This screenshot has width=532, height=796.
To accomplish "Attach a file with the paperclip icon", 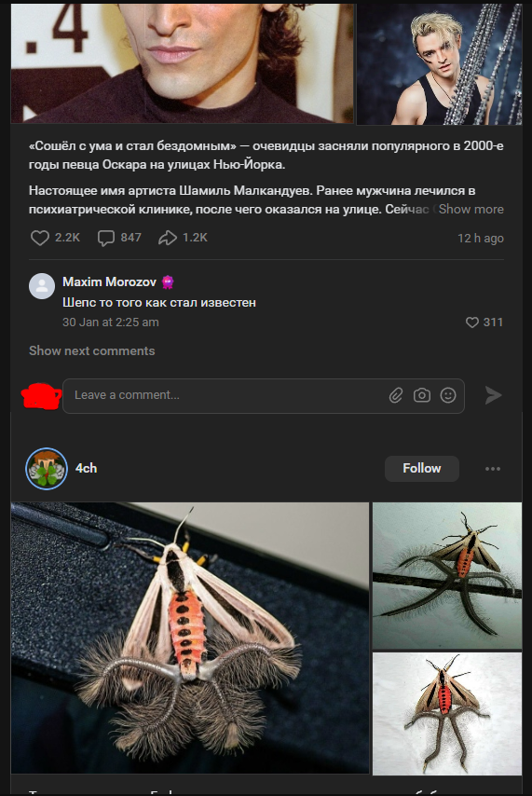I will pos(396,395).
